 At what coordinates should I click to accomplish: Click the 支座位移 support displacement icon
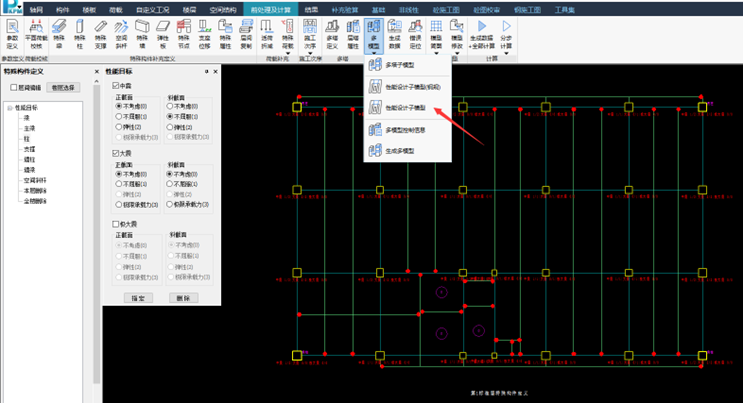(205, 34)
